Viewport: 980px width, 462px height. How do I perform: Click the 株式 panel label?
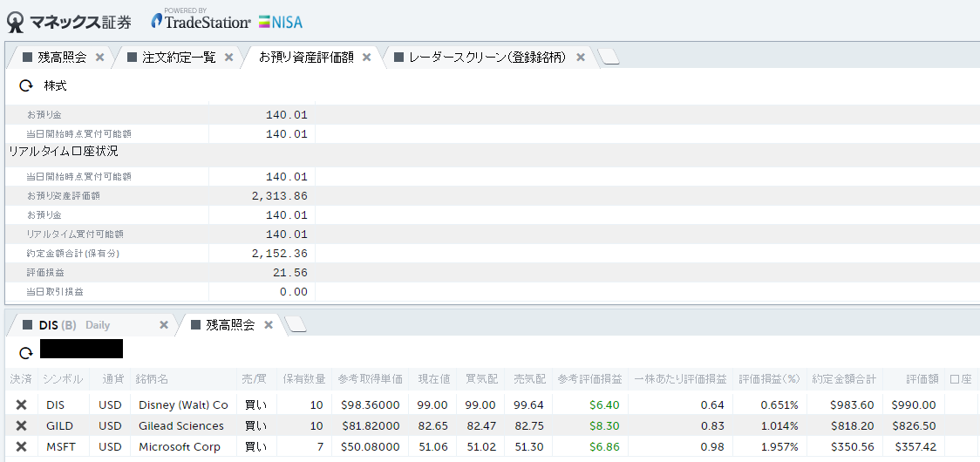pyautogui.click(x=55, y=86)
